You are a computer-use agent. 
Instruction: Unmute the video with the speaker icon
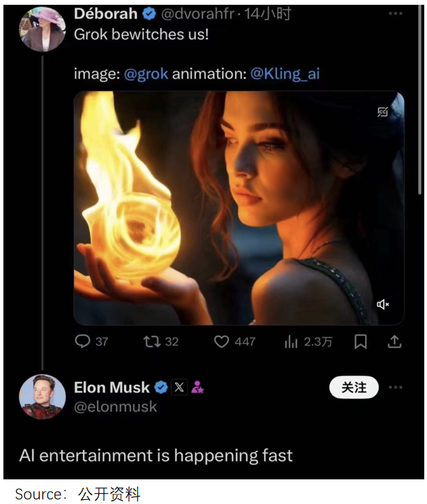[383, 304]
